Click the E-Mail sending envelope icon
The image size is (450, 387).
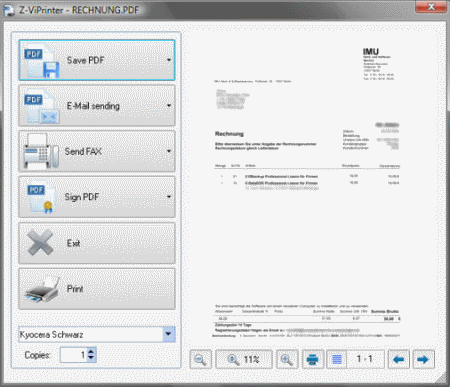coord(50,117)
